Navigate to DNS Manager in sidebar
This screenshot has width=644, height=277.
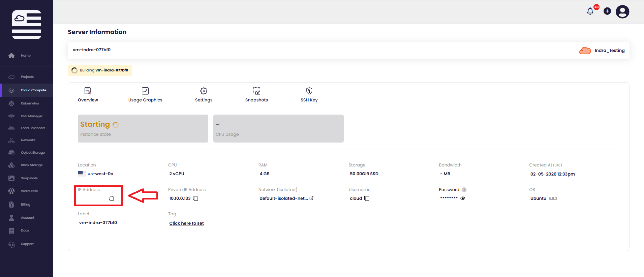click(31, 116)
